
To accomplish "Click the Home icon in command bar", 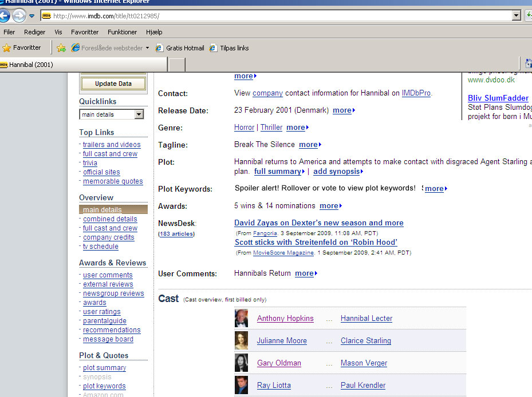I will point(528,63).
